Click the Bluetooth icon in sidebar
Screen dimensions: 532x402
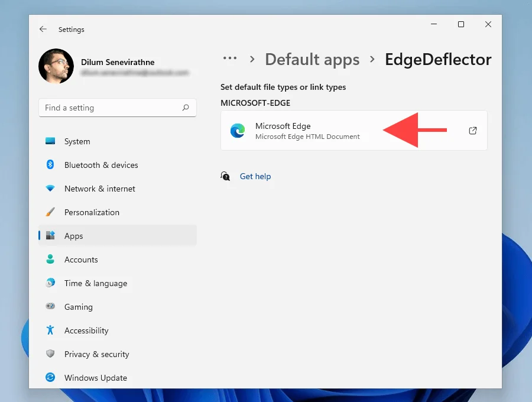(x=50, y=164)
